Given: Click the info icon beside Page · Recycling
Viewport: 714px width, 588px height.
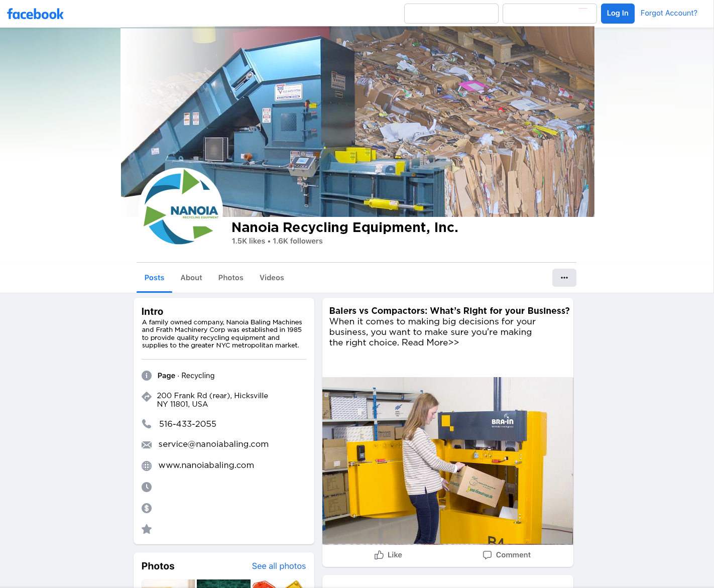Looking at the screenshot, I should (x=147, y=376).
